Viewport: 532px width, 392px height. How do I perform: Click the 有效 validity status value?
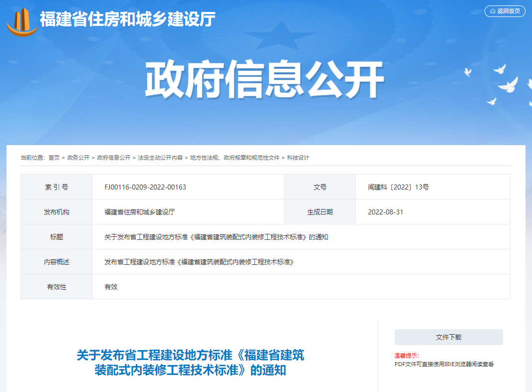tap(111, 287)
